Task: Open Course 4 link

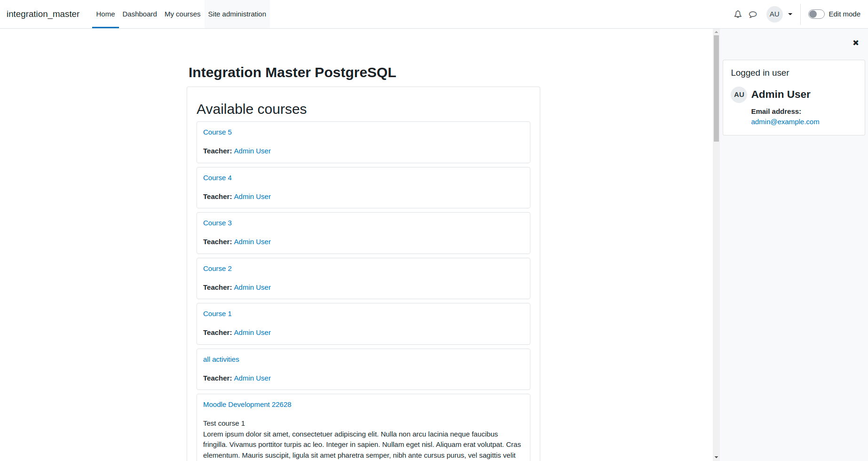Action: (217, 178)
